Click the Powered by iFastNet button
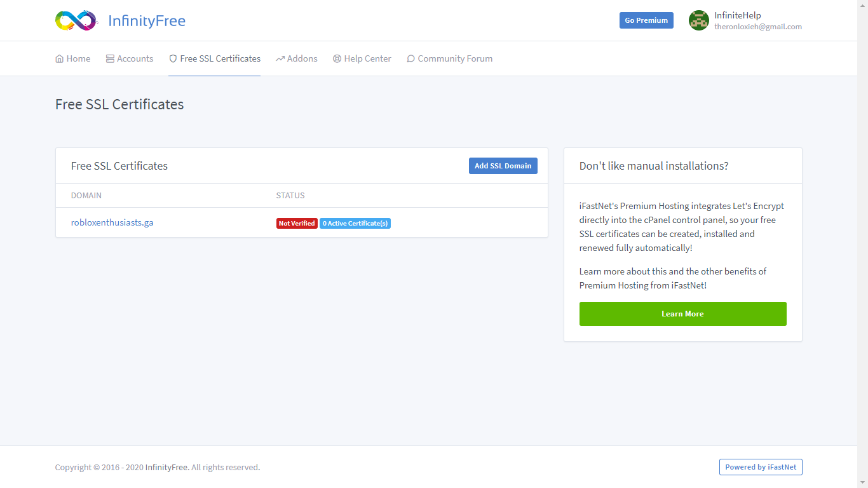 point(761,467)
